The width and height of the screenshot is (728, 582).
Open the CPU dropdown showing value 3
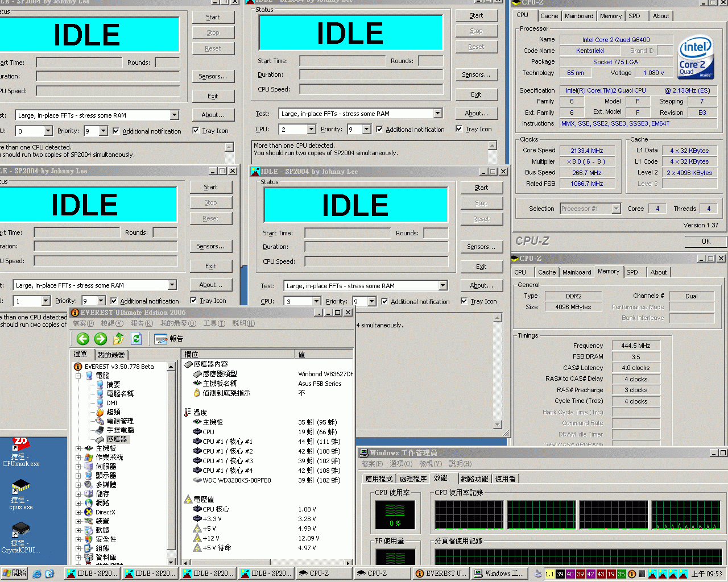[x=316, y=302]
